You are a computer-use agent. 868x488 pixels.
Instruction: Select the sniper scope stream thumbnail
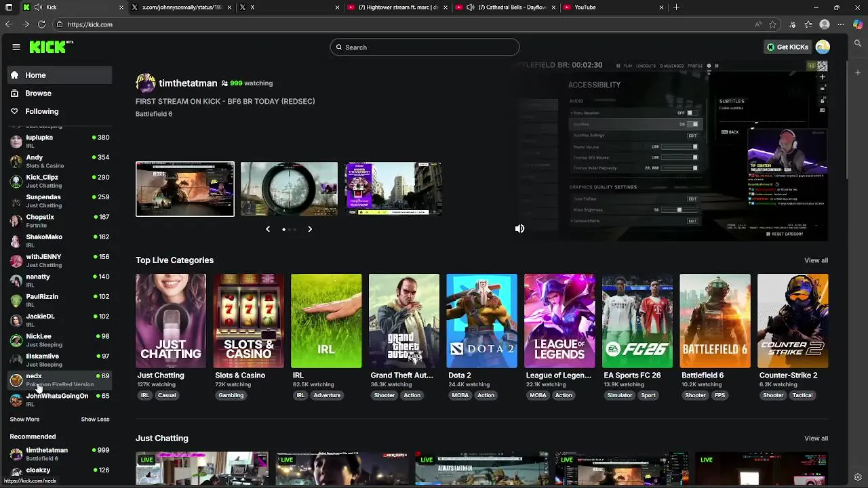[289, 189]
